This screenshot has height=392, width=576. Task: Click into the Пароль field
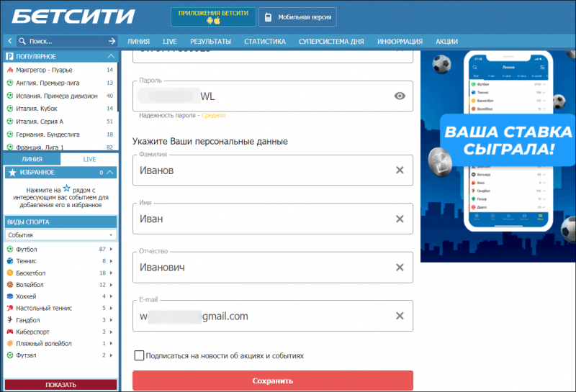[273, 96]
